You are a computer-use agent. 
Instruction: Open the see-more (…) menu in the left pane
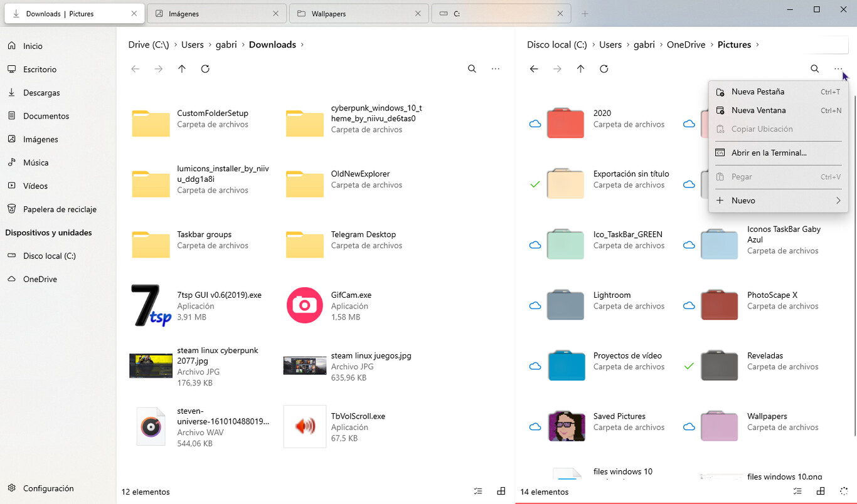(496, 69)
